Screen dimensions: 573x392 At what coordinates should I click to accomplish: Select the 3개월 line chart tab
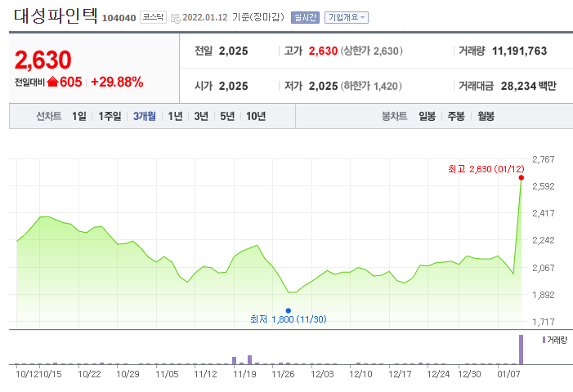(145, 116)
